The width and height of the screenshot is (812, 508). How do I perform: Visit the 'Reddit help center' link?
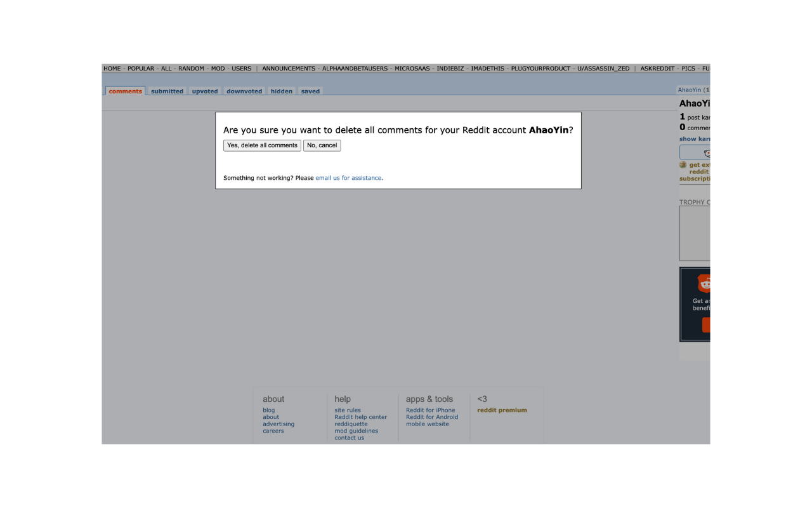pyautogui.click(x=361, y=417)
